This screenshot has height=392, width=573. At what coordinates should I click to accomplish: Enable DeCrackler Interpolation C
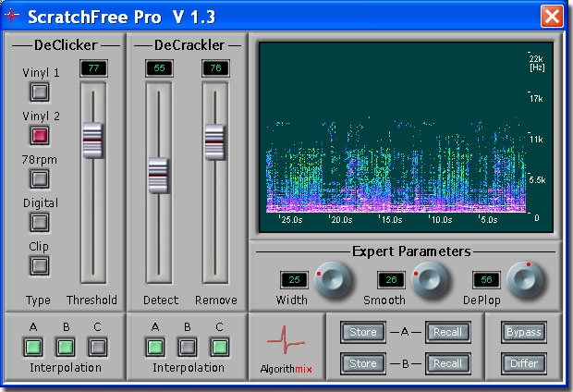(x=218, y=347)
